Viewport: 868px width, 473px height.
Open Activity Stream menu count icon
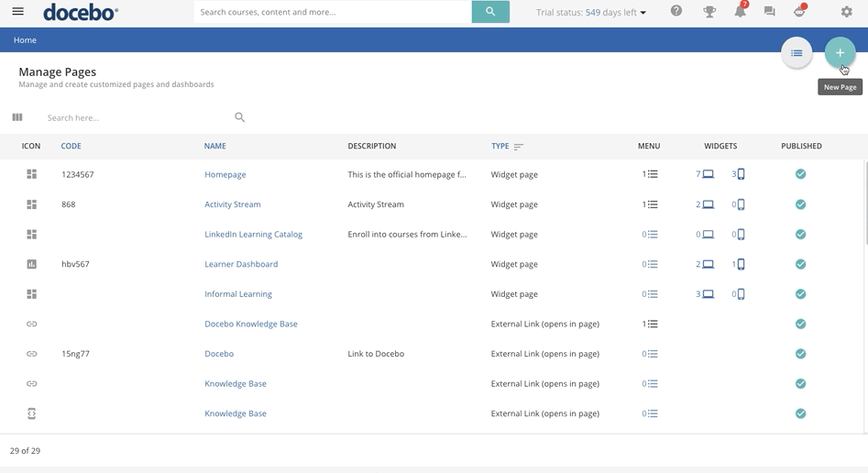click(x=650, y=204)
